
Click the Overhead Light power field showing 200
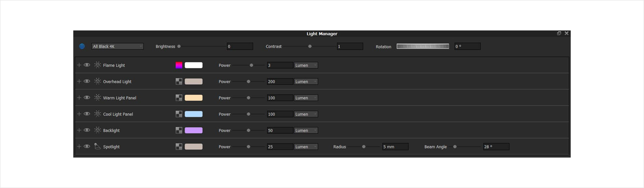[280, 81]
